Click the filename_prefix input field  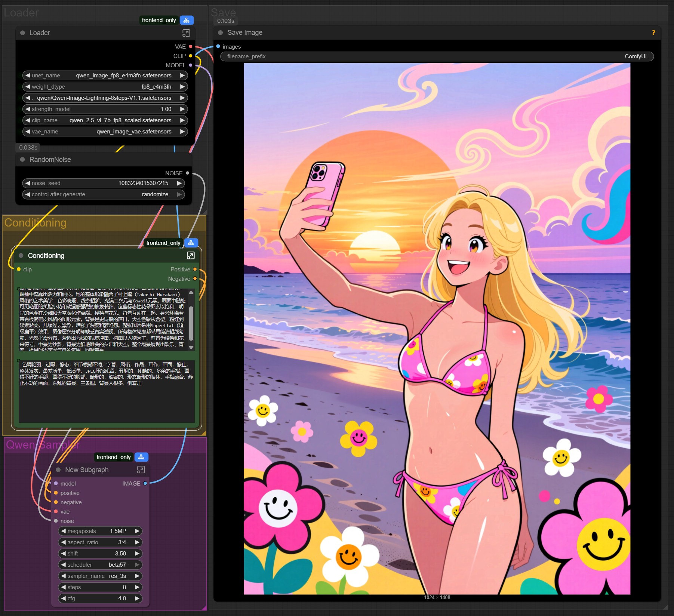[x=437, y=56]
